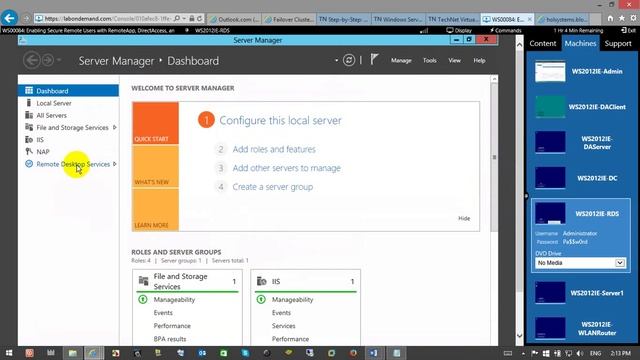The image size is (640, 360).
Task: Click Create a server group
Action: click(273, 187)
